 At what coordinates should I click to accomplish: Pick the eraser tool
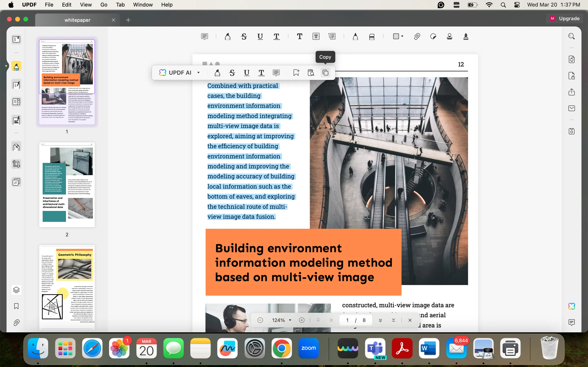coord(372,37)
